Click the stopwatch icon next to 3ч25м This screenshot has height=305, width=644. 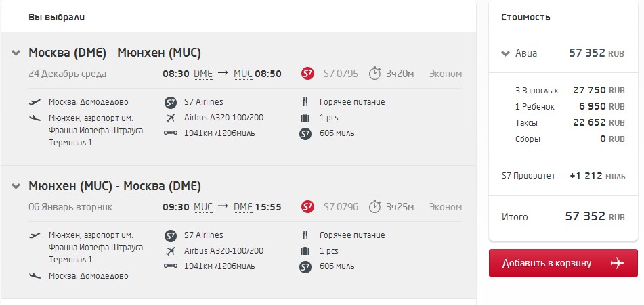(x=374, y=207)
